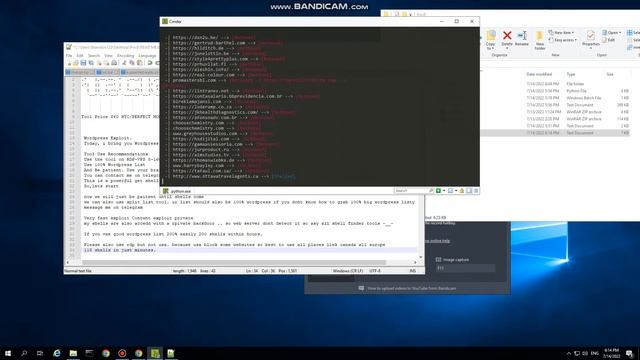The height and width of the screenshot is (360, 640).
Task: Open the 'How to upload videos to YouTube' link
Action: point(411,288)
